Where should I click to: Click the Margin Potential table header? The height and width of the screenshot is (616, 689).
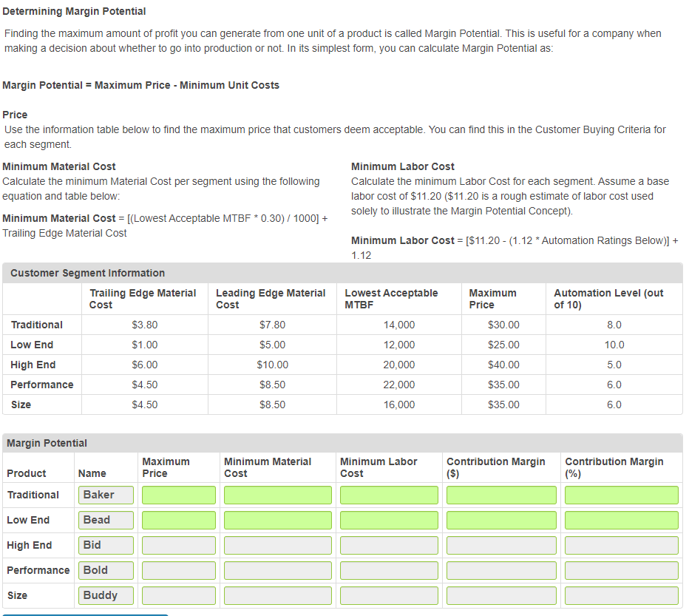(47, 443)
